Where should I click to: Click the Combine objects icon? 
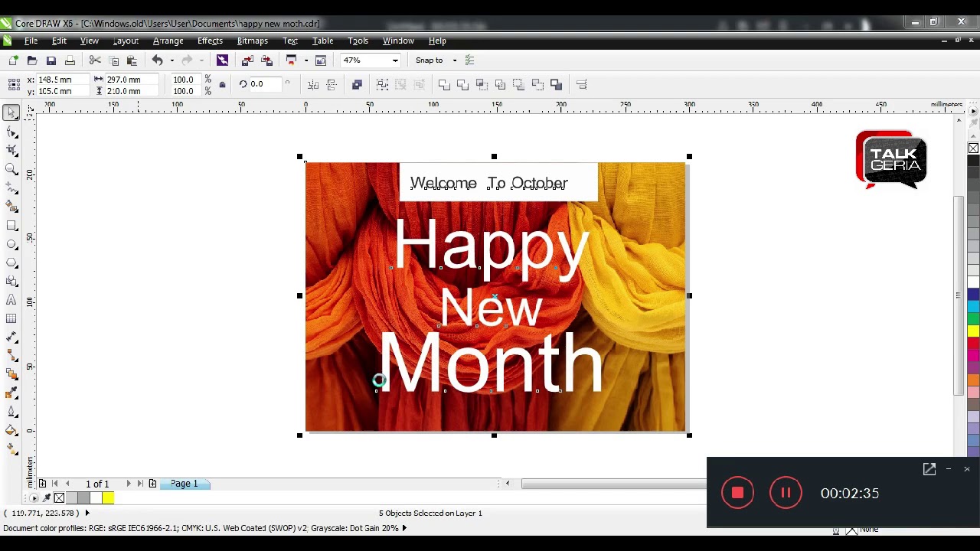click(x=357, y=85)
